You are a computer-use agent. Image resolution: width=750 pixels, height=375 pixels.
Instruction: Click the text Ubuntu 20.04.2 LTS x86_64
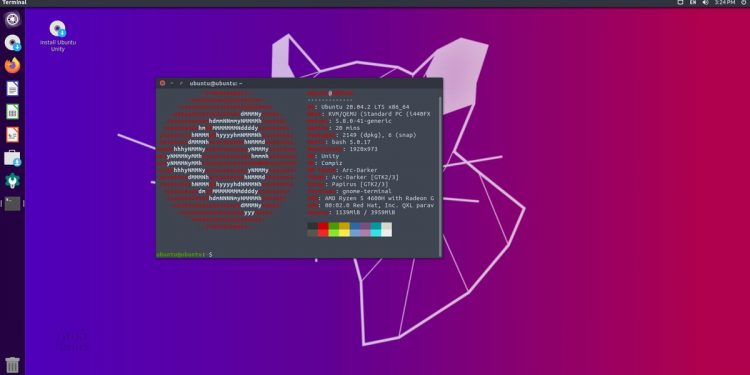point(365,107)
